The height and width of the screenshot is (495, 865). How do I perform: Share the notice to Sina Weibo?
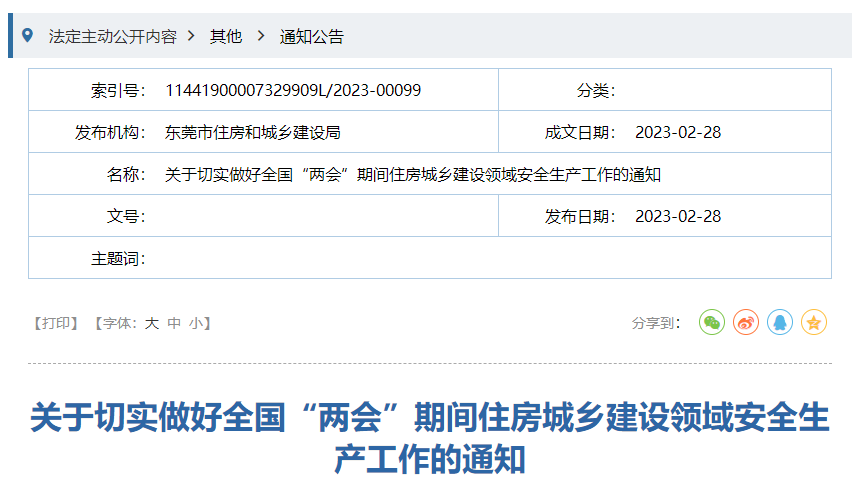(x=746, y=323)
